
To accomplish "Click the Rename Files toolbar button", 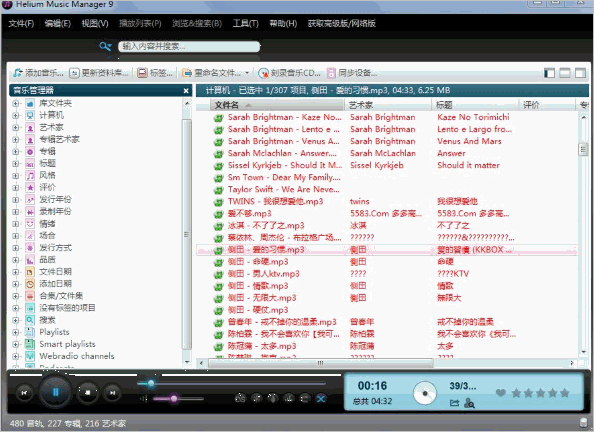I will point(211,73).
